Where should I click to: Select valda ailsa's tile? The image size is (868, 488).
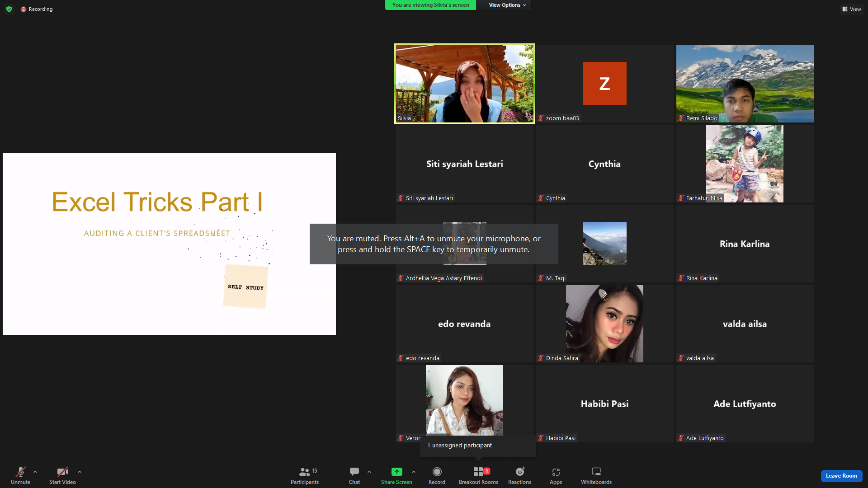coord(745,324)
